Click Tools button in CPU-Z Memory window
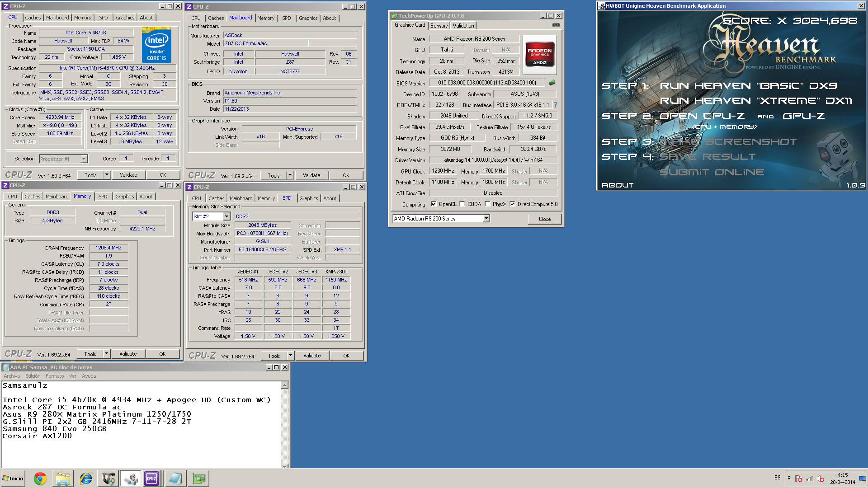This screenshot has width=868, height=488. click(90, 354)
